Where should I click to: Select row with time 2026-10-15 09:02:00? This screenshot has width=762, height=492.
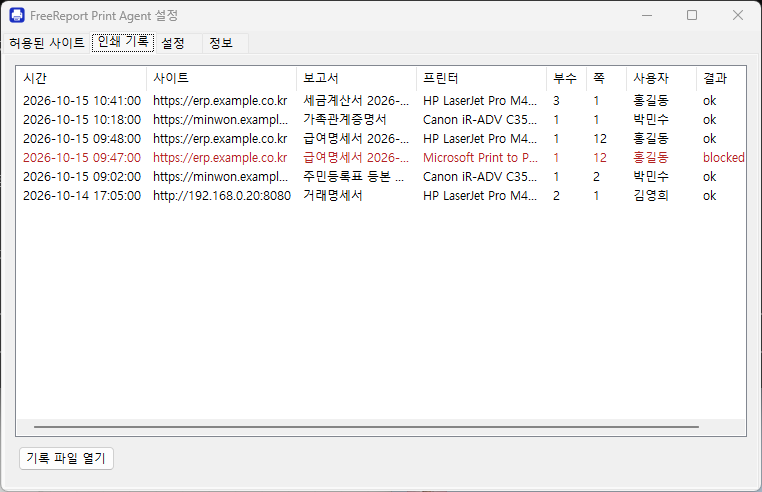(381, 176)
